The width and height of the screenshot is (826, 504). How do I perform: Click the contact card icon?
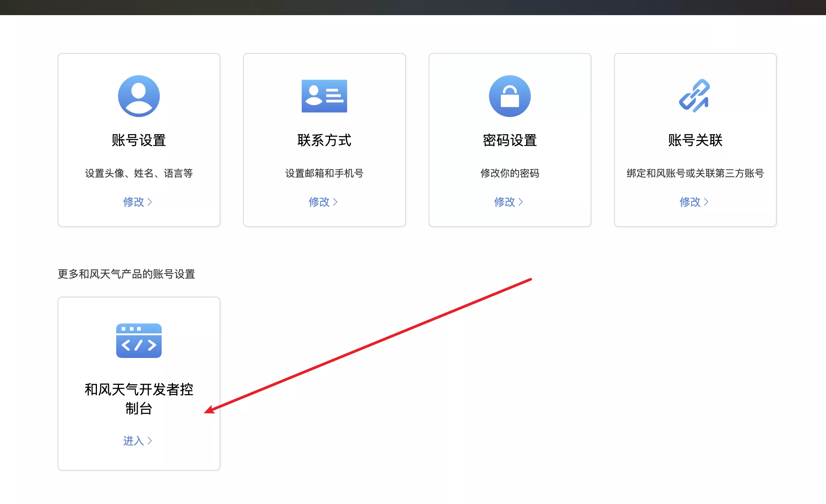click(324, 96)
